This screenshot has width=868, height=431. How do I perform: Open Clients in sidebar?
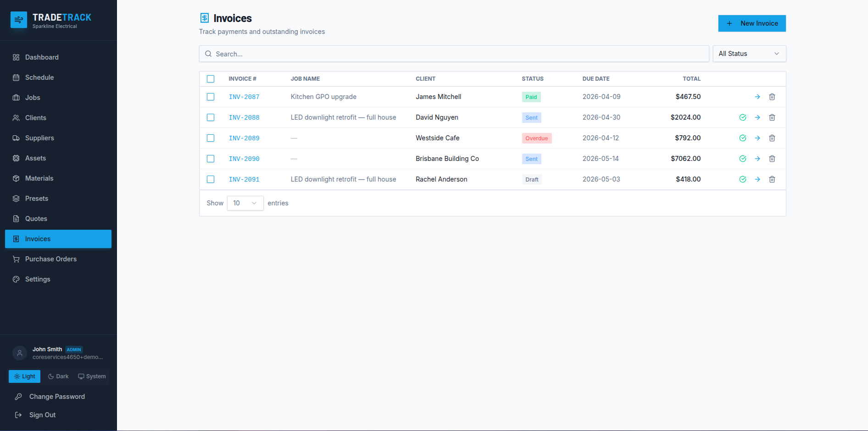[x=58, y=118]
